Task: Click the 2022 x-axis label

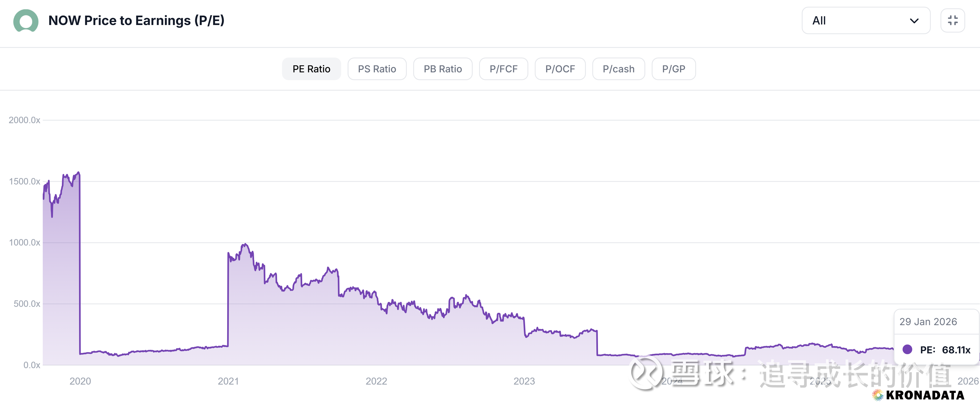Action: click(x=376, y=381)
